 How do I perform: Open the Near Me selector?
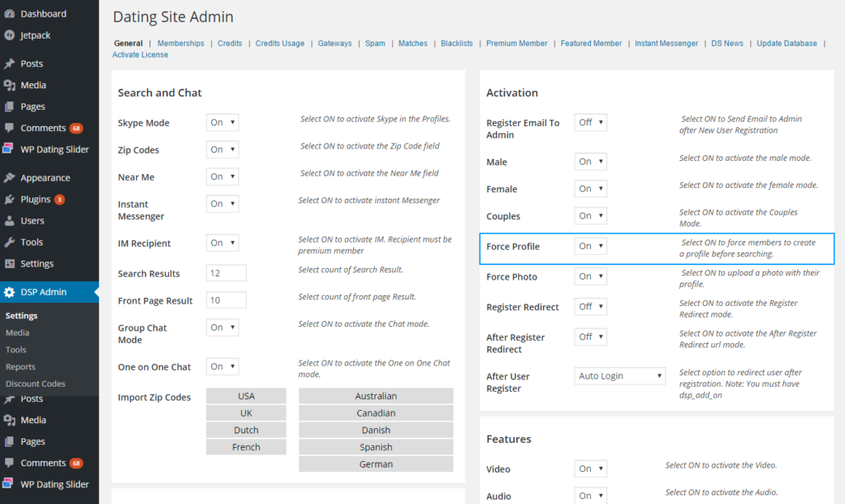pyautogui.click(x=222, y=177)
